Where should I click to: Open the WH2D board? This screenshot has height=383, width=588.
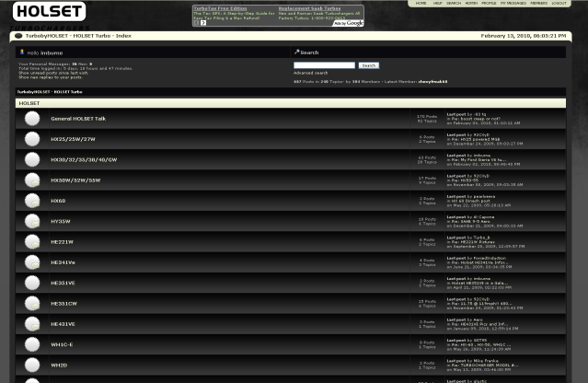[x=59, y=366]
